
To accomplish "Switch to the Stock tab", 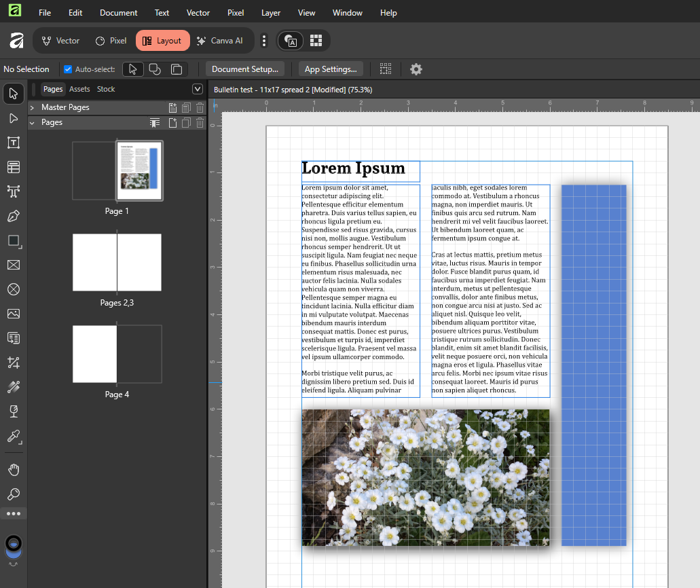I will pyautogui.click(x=106, y=90).
